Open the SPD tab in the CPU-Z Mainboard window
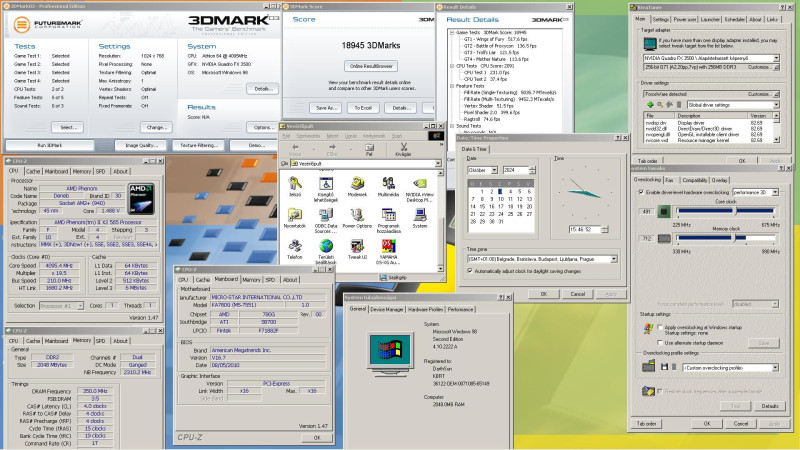The width and height of the screenshot is (800, 450). coord(270,280)
